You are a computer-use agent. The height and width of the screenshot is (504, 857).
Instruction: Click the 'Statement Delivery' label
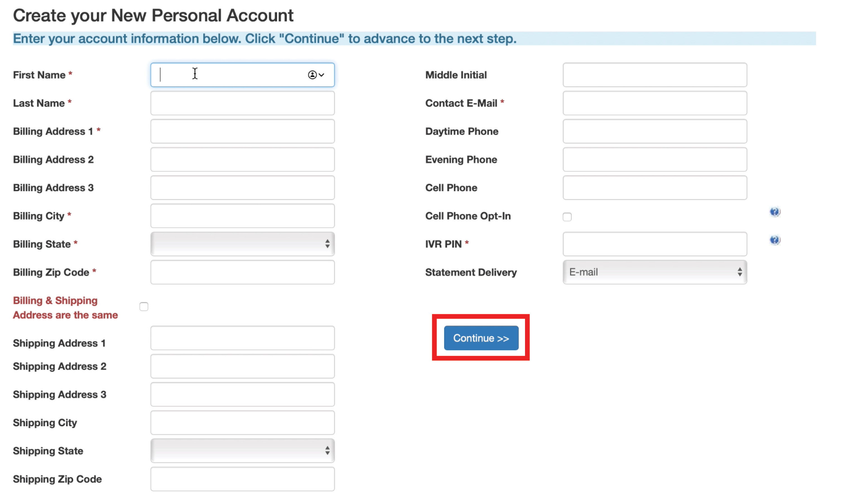pyautogui.click(x=471, y=272)
